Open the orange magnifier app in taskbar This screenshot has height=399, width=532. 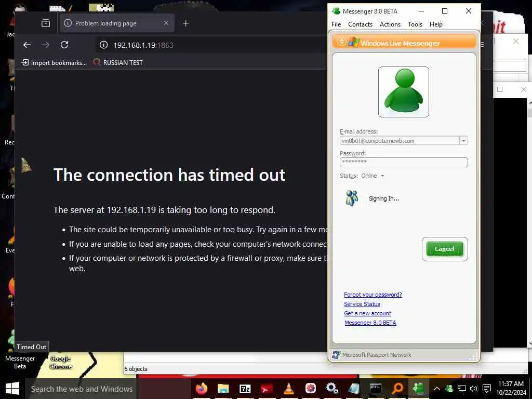tap(397, 388)
